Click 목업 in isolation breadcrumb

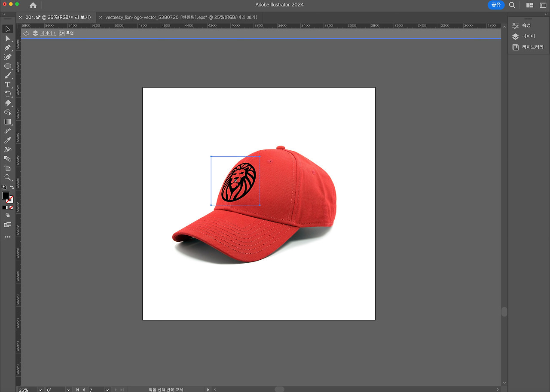[70, 33]
